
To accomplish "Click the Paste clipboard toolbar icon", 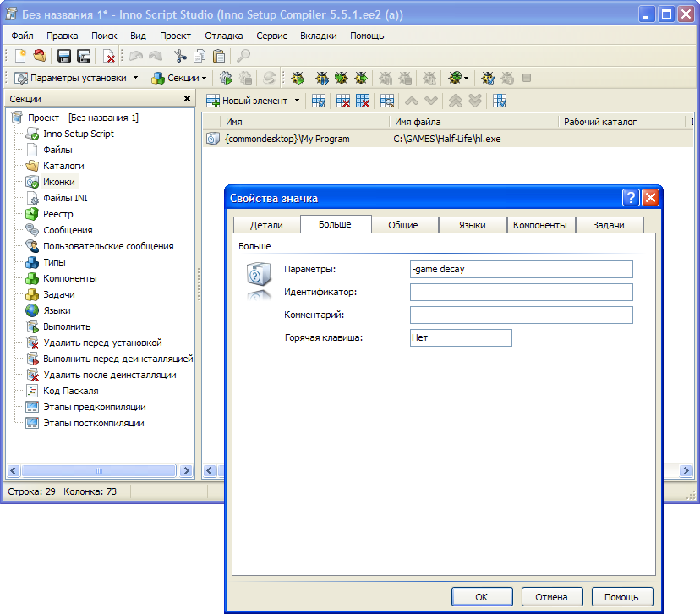I will click(219, 56).
